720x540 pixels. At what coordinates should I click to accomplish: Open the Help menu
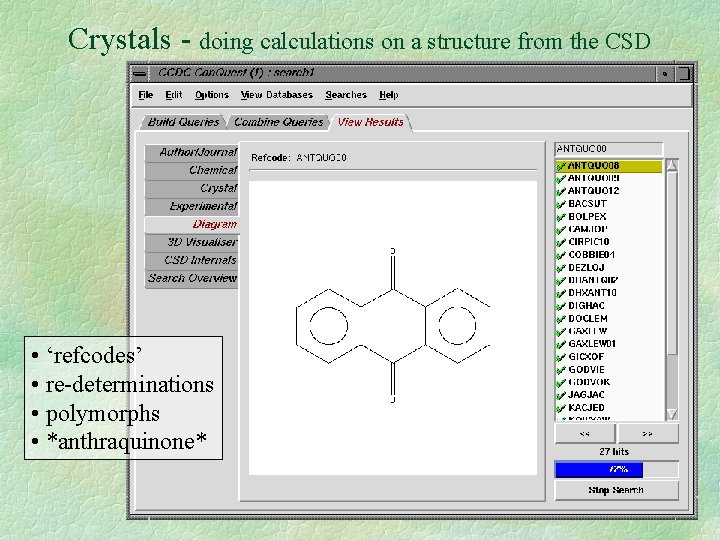[x=388, y=95]
